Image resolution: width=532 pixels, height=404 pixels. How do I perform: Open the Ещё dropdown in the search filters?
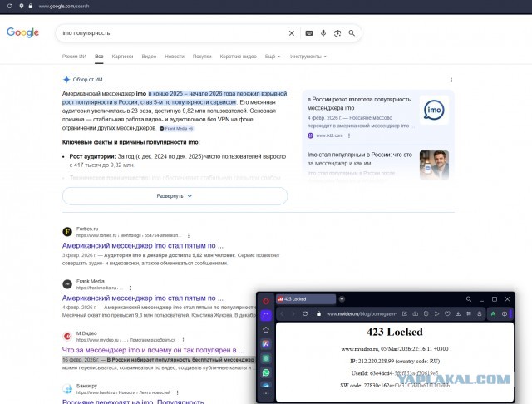pyautogui.click(x=272, y=57)
